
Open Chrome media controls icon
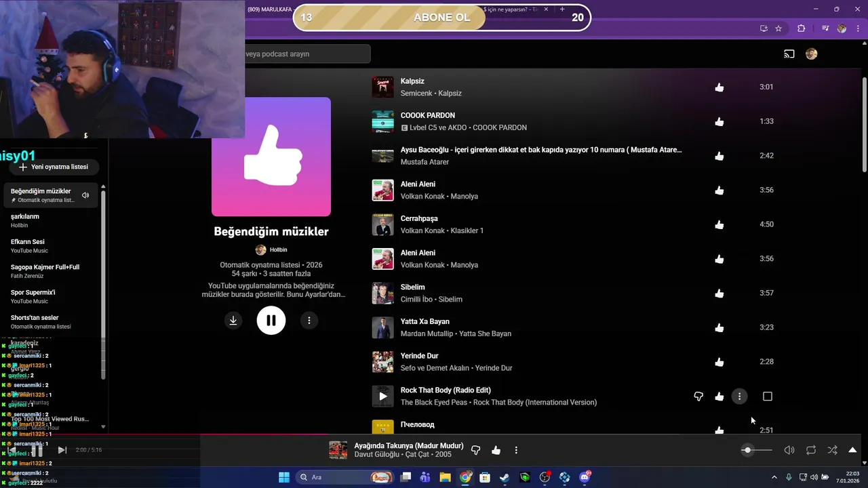[825, 28]
